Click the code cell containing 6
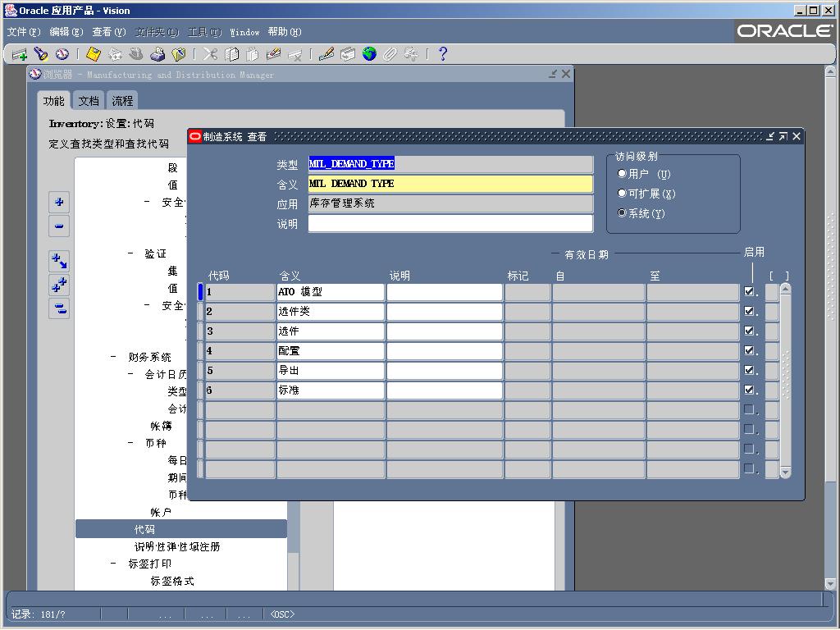840x630 pixels. 240,390
